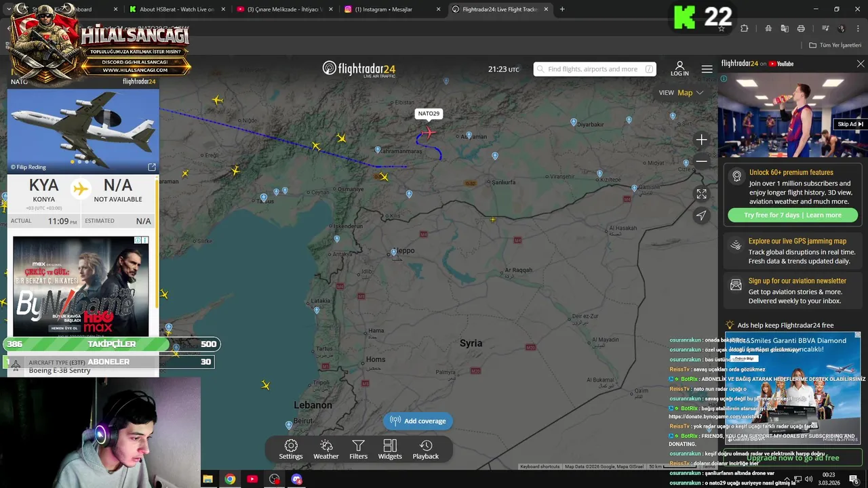The height and width of the screenshot is (488, 868).
Task: Click the print icon in Chrome toolbar
Action: (x=801, y=28)
